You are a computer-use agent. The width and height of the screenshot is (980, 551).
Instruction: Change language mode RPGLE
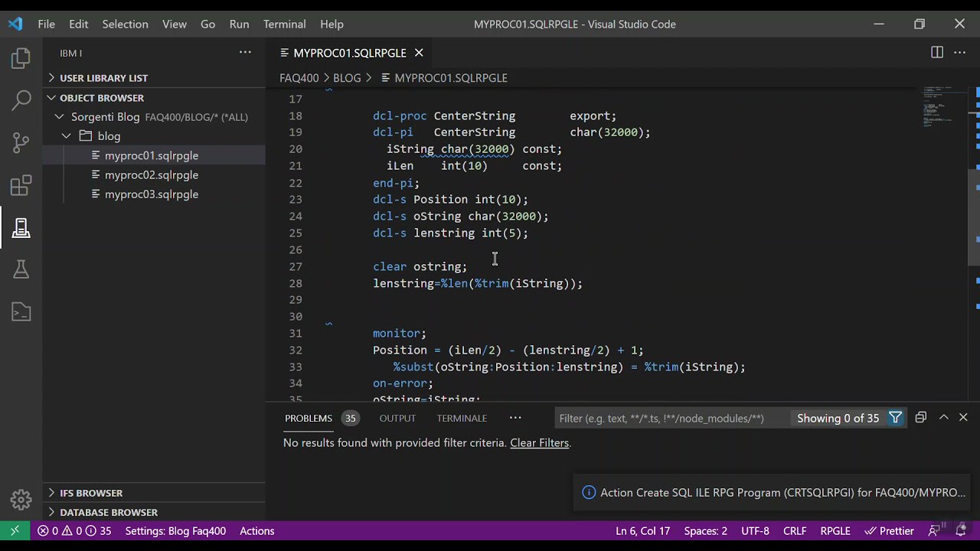coord(835,530)
